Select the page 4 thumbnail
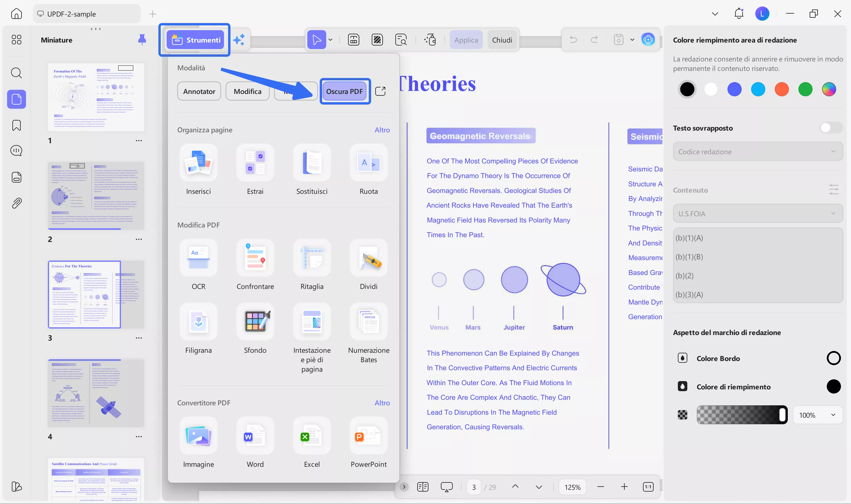Viewport: 851px width, 504px height. click(96, 393)
